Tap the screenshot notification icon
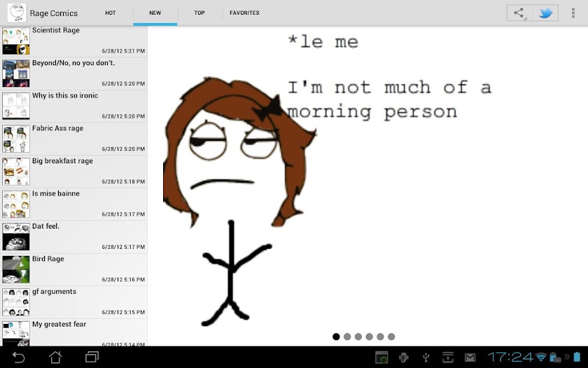 coord(381,357)
